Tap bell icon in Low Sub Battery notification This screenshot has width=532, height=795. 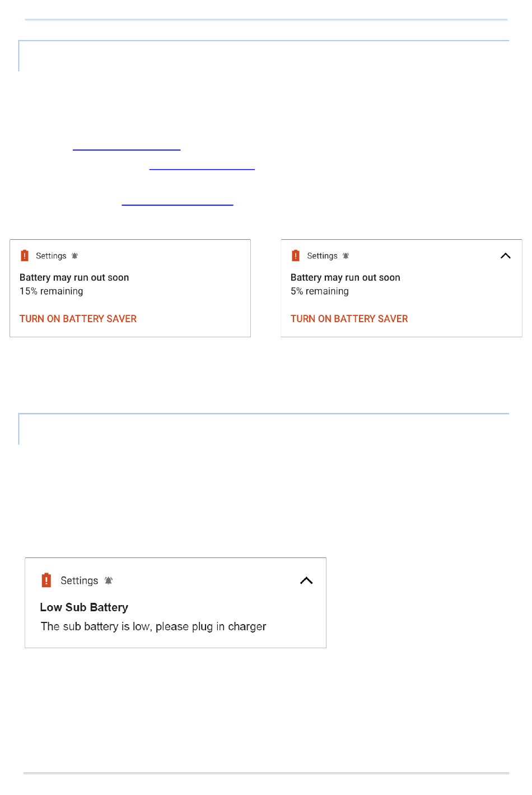coord(109,580)
